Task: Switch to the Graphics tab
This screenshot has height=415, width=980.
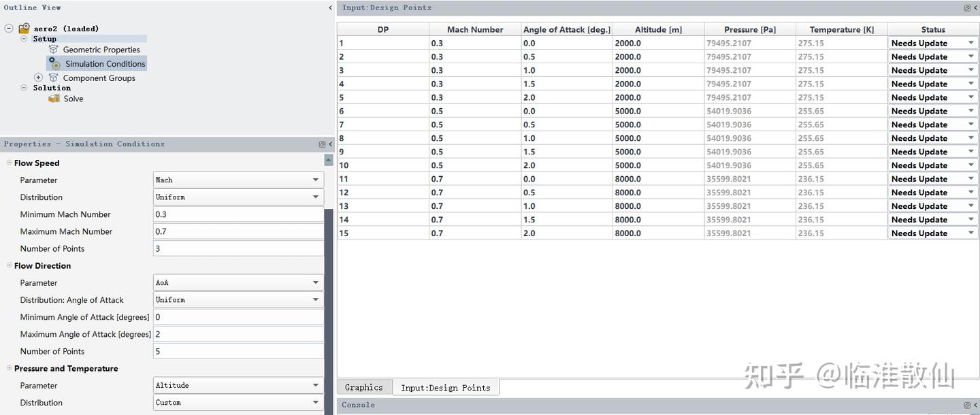Action: point(364,387)
